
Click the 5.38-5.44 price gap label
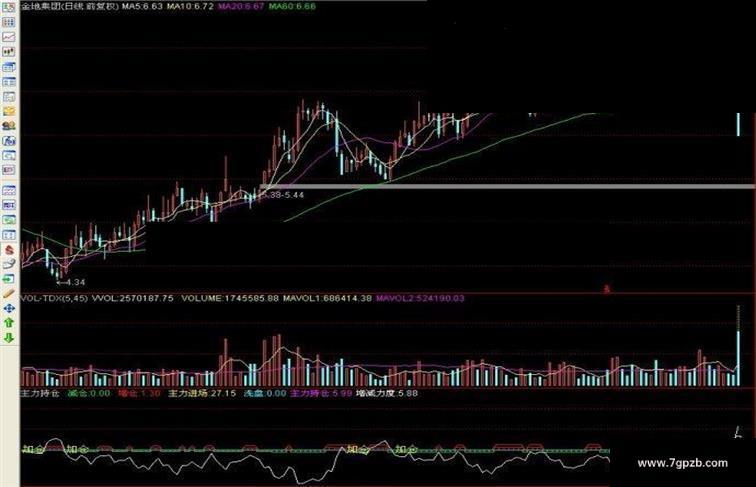click(282, 195)
